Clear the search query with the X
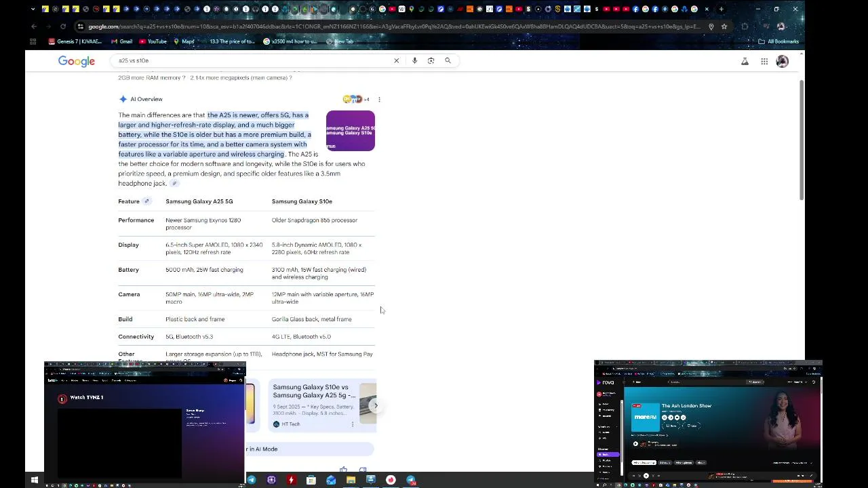This screenshot has width=868, height=488. coord(397,60)
